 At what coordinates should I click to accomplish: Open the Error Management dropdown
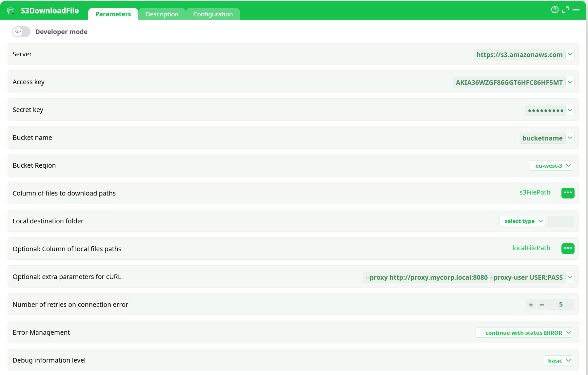pos(524,332)
